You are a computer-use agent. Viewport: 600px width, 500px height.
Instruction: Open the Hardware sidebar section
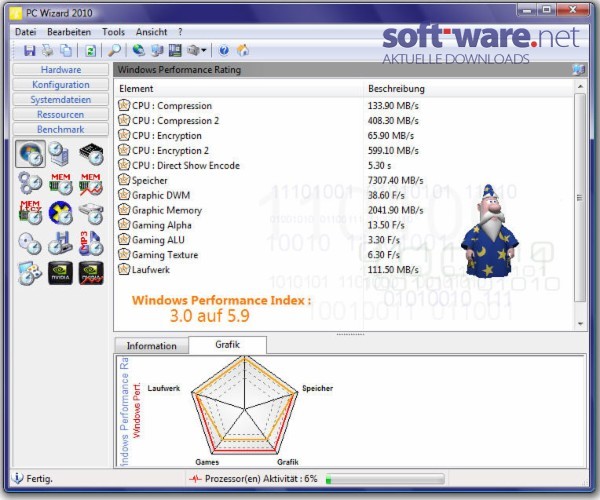click(x=61, y=70)
